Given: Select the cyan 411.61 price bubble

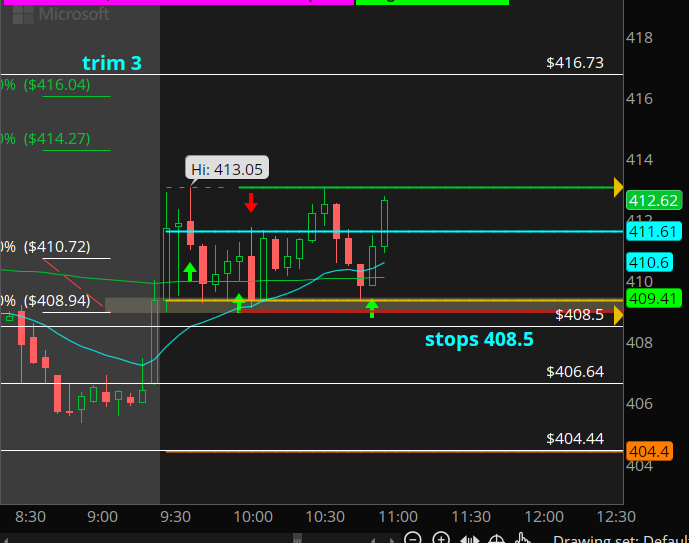Looking at the screenshot, I should 654,232.
